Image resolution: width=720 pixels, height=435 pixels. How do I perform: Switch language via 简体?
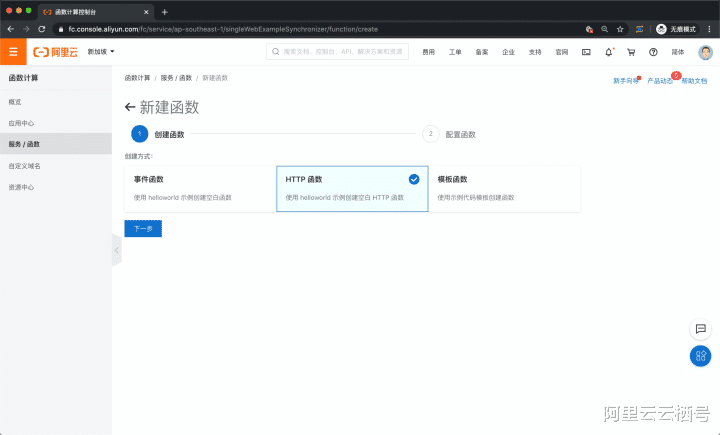[678, 52]
